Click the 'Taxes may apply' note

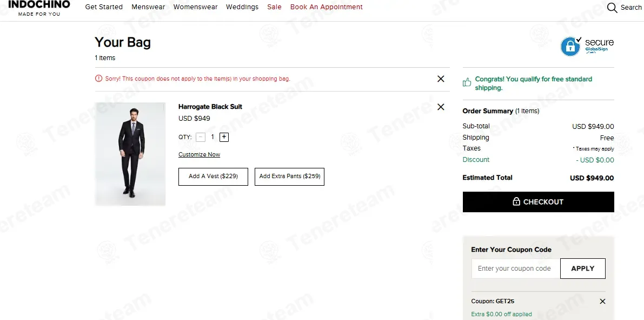click(594, 149)
